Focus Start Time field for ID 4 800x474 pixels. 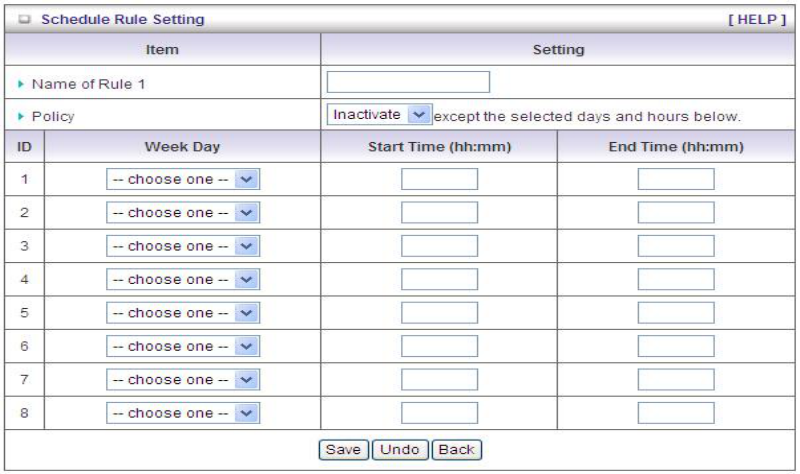(x=439, y=279)
